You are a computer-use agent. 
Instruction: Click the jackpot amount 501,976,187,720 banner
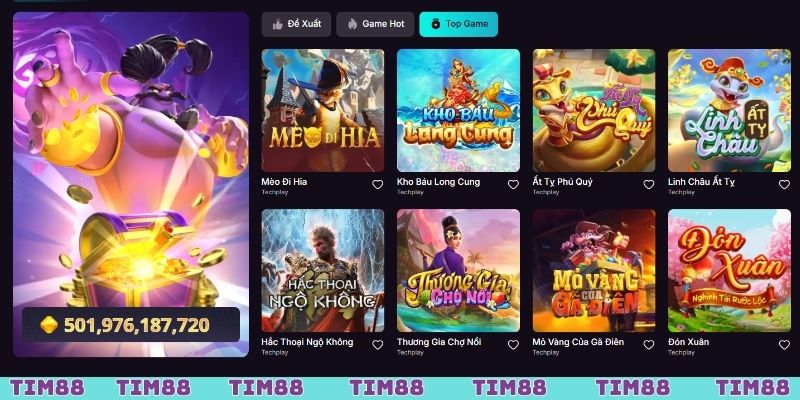131,324
